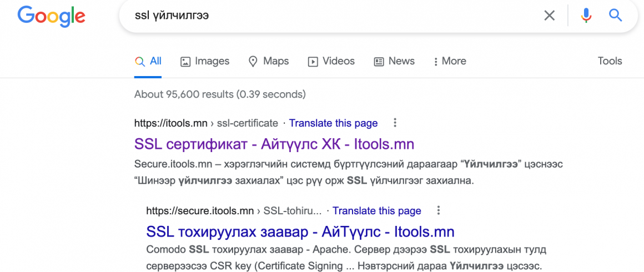
Task: Translate the itools.mn ssl-certificate page
Action: click(x=333, y=123)
